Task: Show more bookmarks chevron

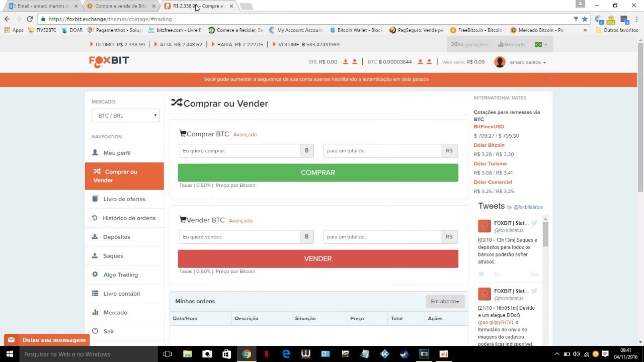Action: pos(585,30)
